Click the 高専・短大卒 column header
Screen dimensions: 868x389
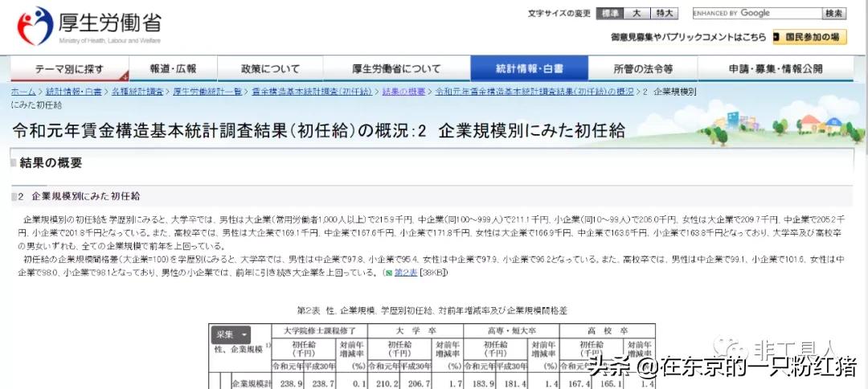pos(511,330)
